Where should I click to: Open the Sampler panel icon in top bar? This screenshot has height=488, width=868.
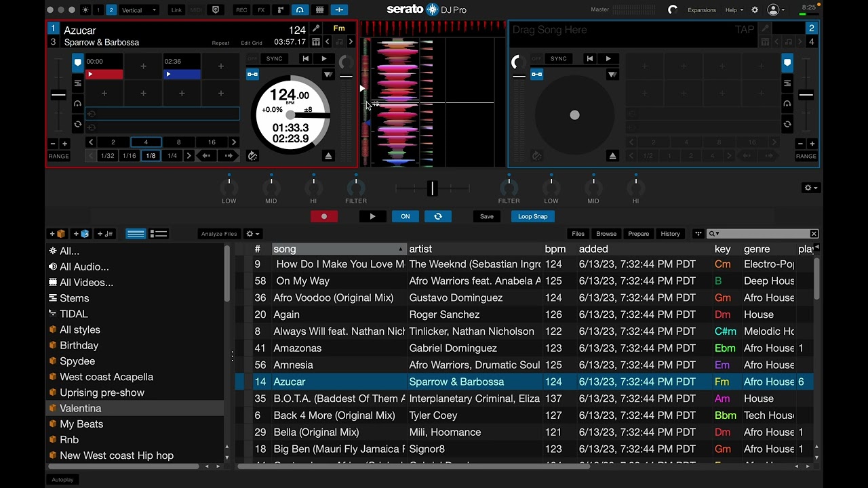pos(280,10)
